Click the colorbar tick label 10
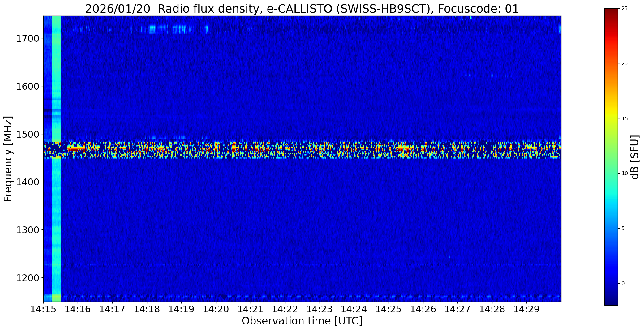The height and width of the screenshot is (330, 644). (625, 174)
